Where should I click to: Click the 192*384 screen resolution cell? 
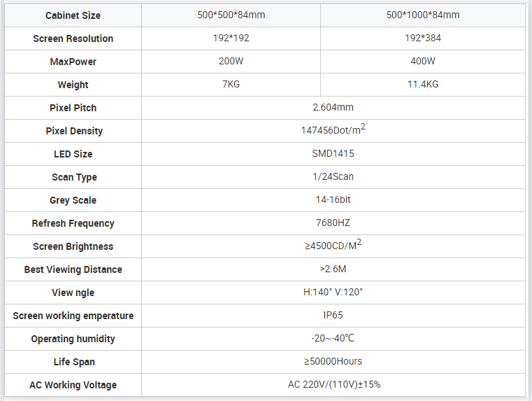[423, 38]
